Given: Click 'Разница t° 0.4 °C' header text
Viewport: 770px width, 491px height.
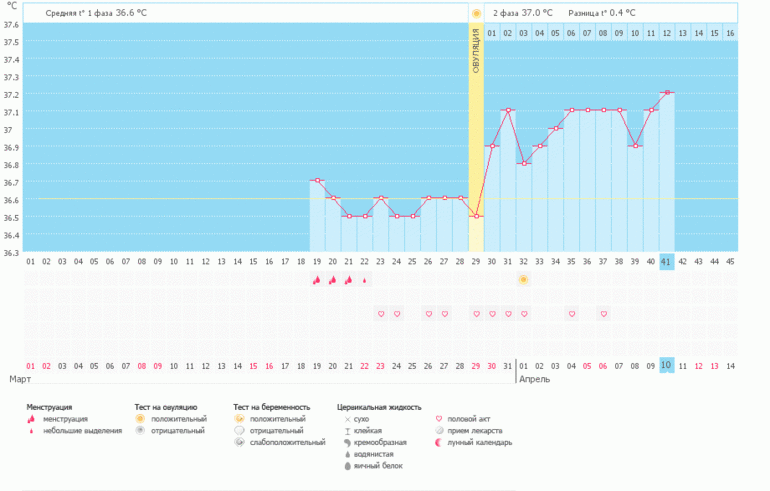Looking at the screenshot, I should tap(602, 13).
